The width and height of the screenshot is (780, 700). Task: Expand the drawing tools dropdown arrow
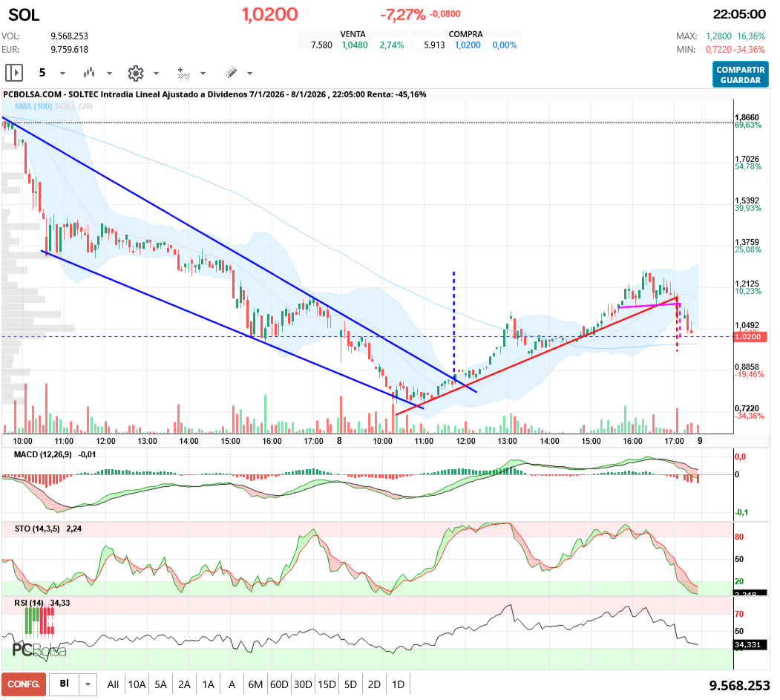click(x=249, y=73)
